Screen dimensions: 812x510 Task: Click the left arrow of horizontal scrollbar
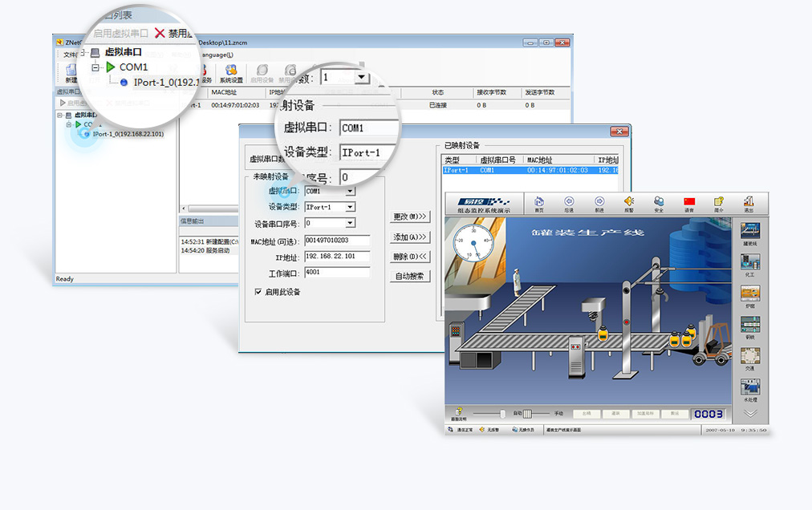coord(184,208)
